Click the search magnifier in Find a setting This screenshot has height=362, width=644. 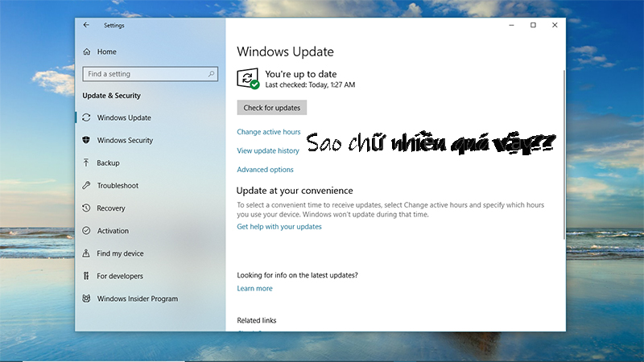click(x=211, y=74)
